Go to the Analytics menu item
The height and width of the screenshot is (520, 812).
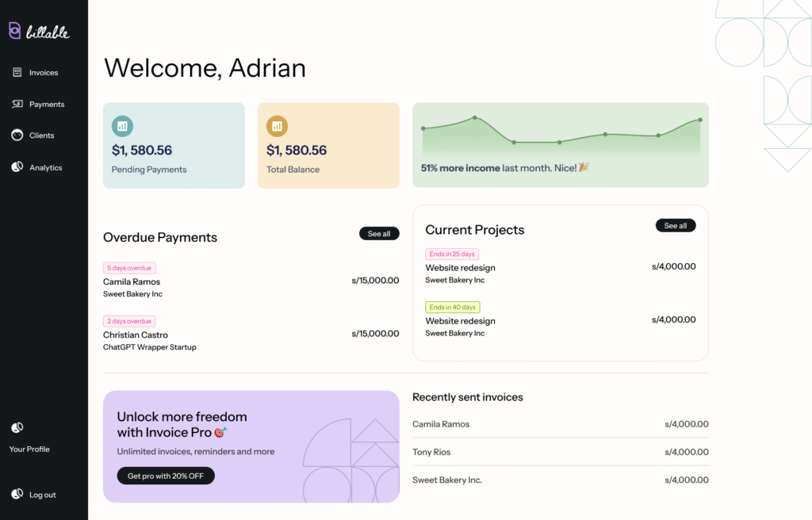click(x=45, y=168)
